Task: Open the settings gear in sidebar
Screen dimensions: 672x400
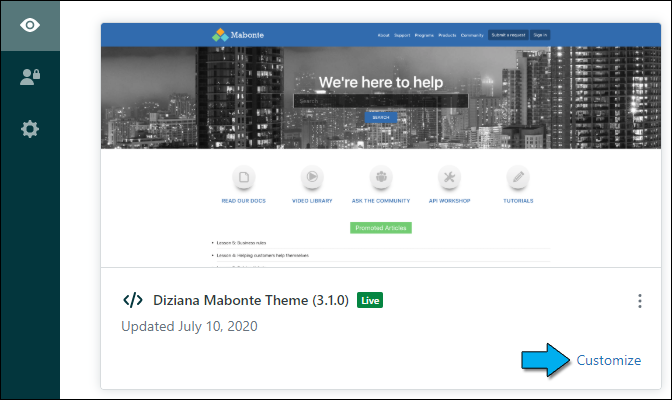Action: click(30, 128)
